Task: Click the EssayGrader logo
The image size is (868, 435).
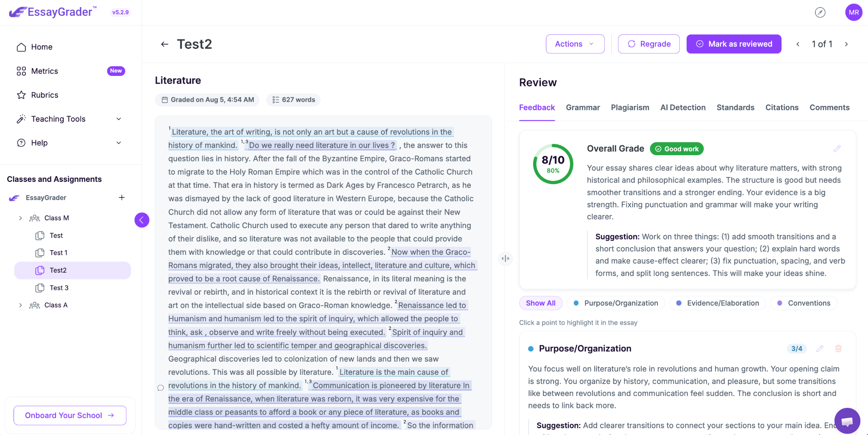Action: 53,12
